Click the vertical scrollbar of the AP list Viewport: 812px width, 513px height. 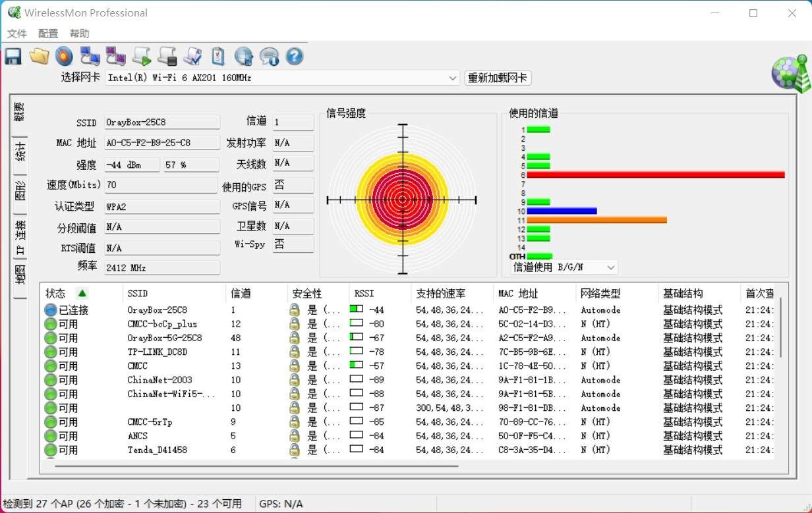[x=781, y=328]
